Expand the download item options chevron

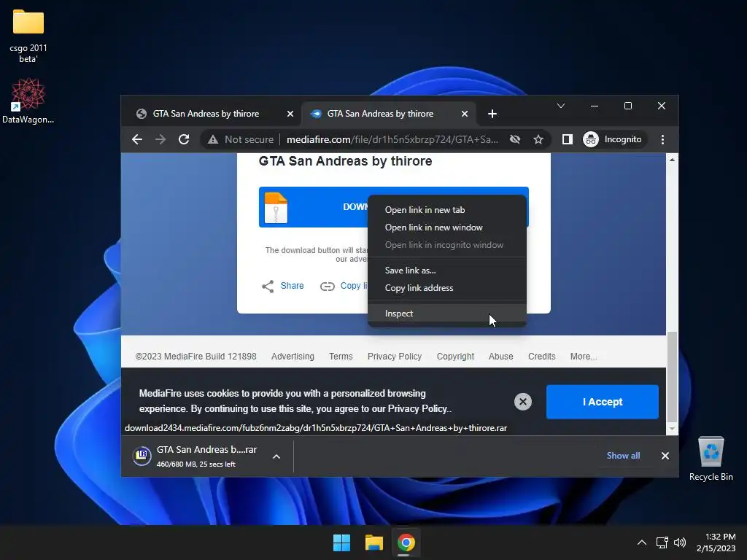pyautogui.click(x=276, y=456)
